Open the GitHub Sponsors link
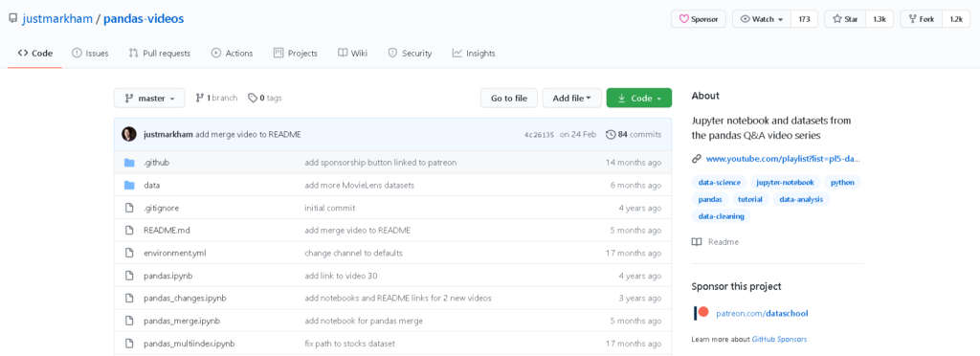Image resolution: width=980 pixels, height=356 pixels. [x=779, y=339]
